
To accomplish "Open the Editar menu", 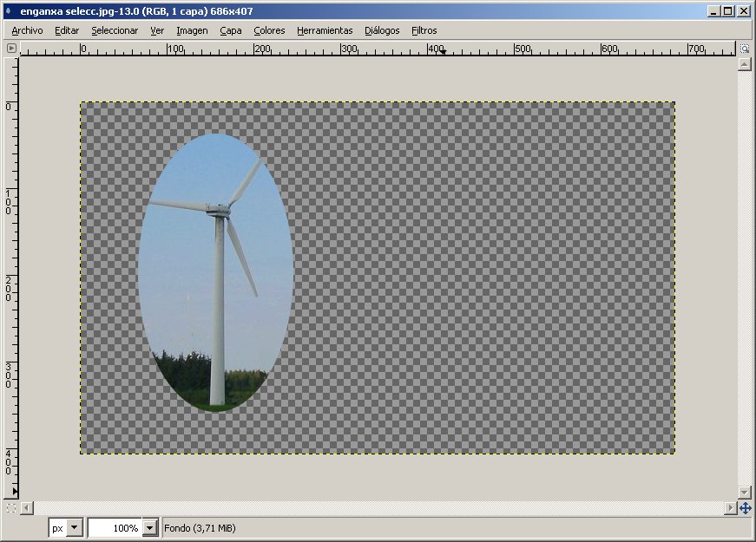I will 67,30.
